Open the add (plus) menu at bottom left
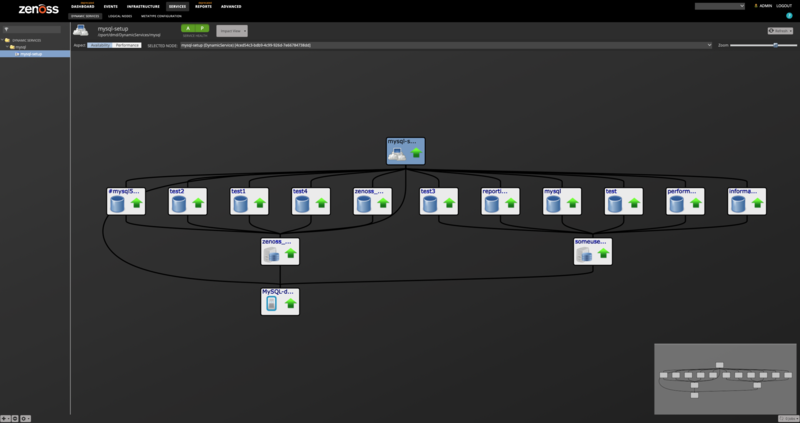 pos(6,418)
